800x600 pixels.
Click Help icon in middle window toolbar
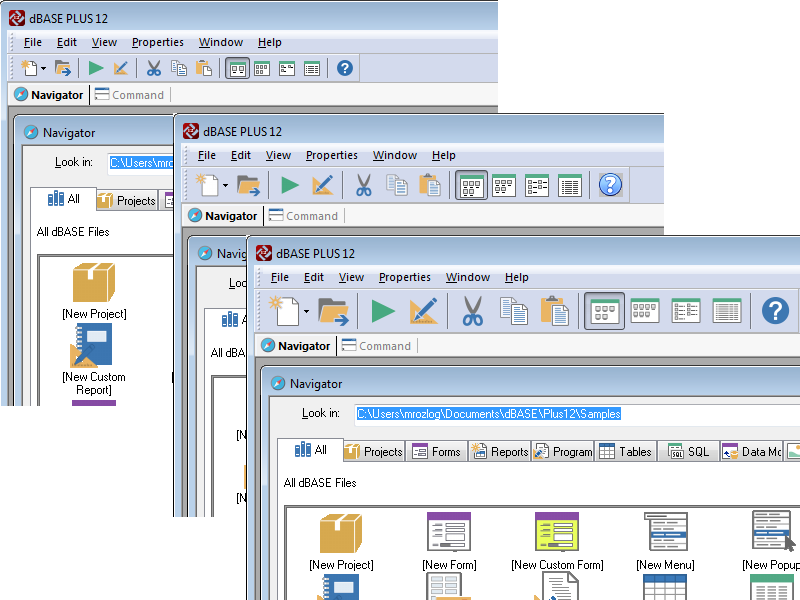[x=610, y=185]
